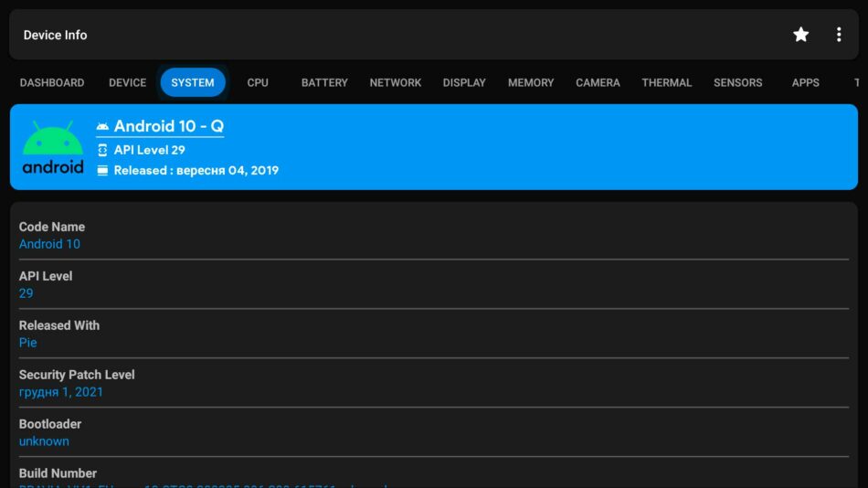This screenshot has width=868, height=488.
Task: Switch to the Dashboard tab
Action: click(52, 82)
